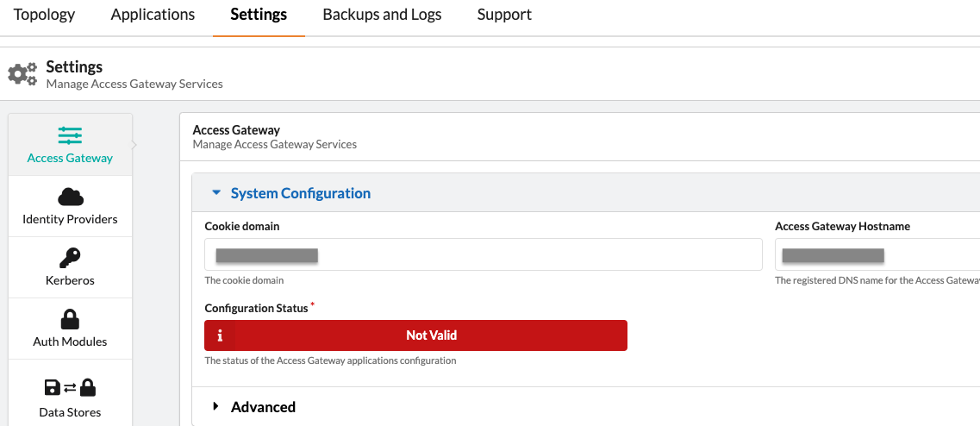Open the Topology tab
This screenshot has height=426, width=980.
coord(44,15)
